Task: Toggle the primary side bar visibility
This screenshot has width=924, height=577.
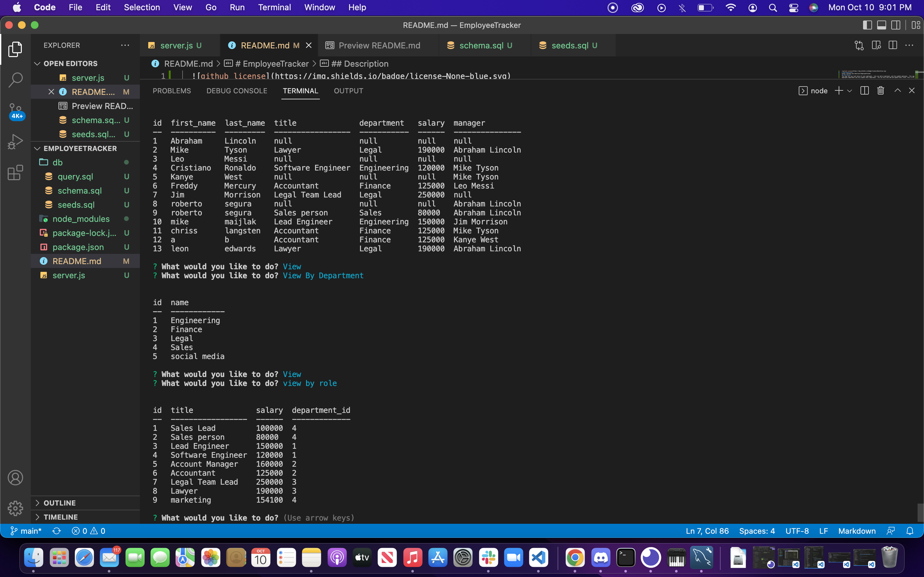Action: 867,25
